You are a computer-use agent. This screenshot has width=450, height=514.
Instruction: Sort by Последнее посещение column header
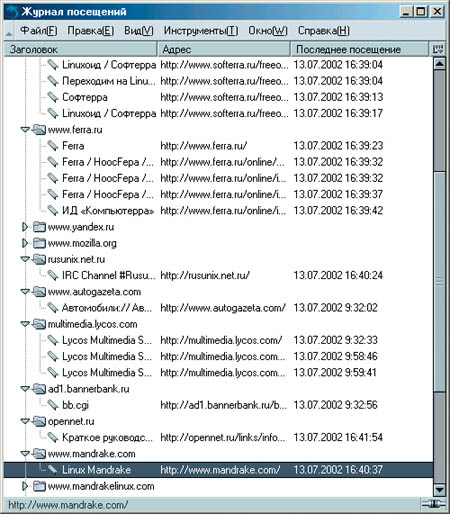(x=360, y=49)
